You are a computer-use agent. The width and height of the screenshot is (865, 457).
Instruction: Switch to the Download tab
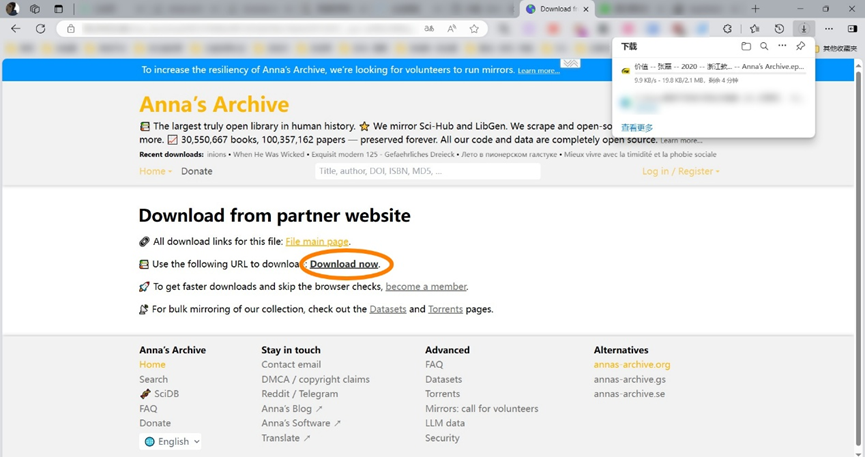557,9
